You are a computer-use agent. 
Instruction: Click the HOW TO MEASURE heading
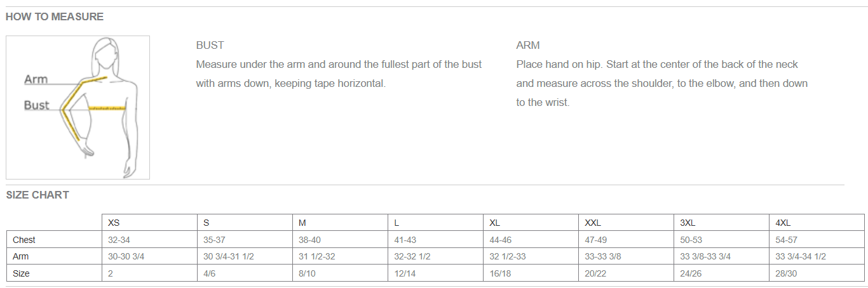[x=55, y=17]
